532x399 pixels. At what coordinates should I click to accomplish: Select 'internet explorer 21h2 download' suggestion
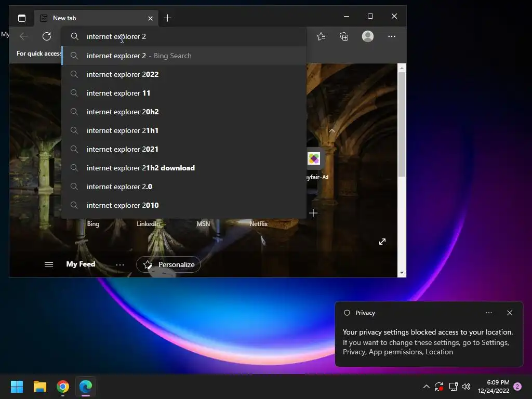(184, 168)
